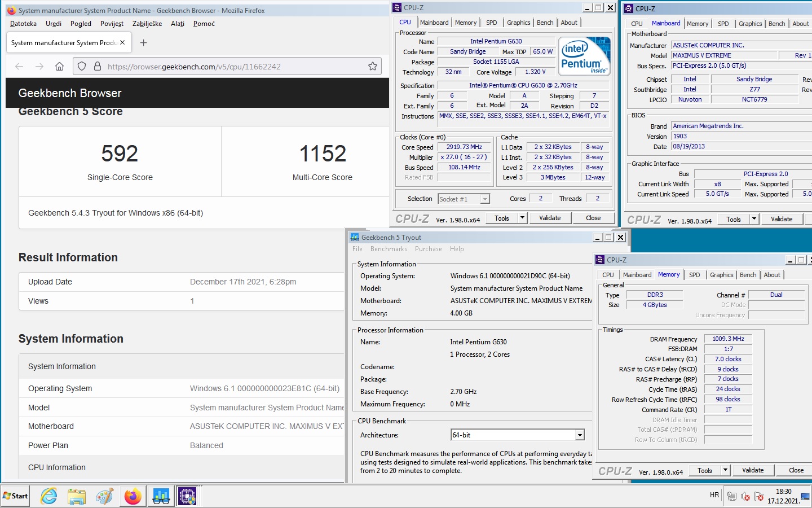The height and width of the screenshot is (508, 812).
Task: Open the Uredi menu in Firefox
Action: tap(54, 24)
